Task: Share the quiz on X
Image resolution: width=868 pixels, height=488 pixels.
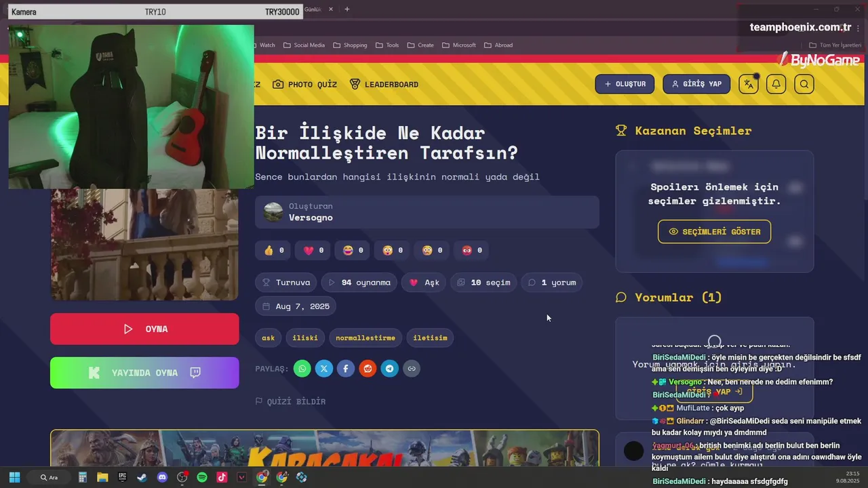Action: (x=324, y=369)
